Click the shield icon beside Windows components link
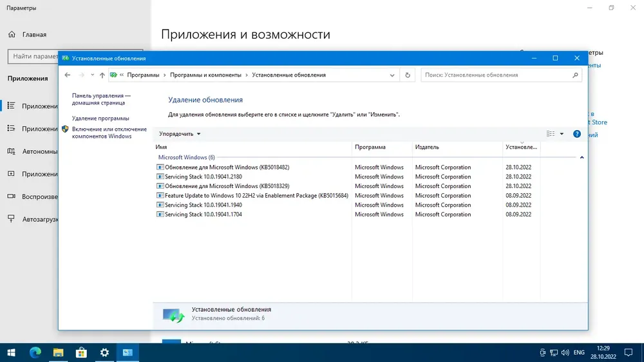 65,129
